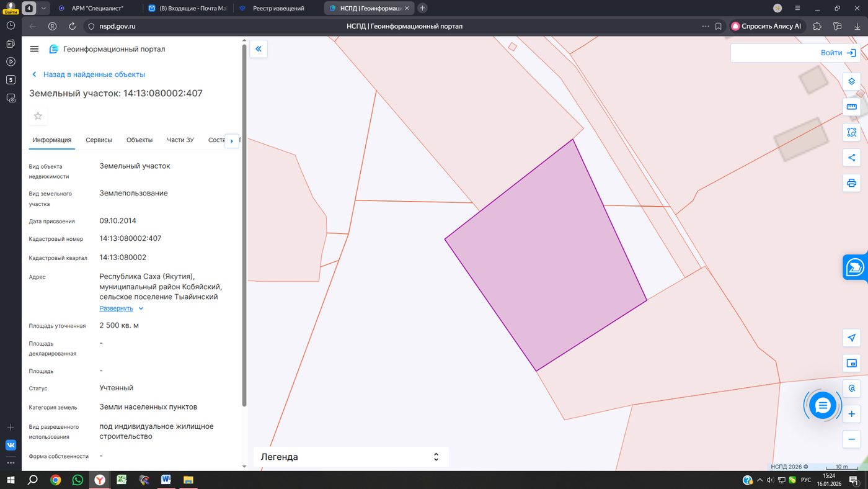Click the info panel vertical scrollbar

tap(244, 223)
